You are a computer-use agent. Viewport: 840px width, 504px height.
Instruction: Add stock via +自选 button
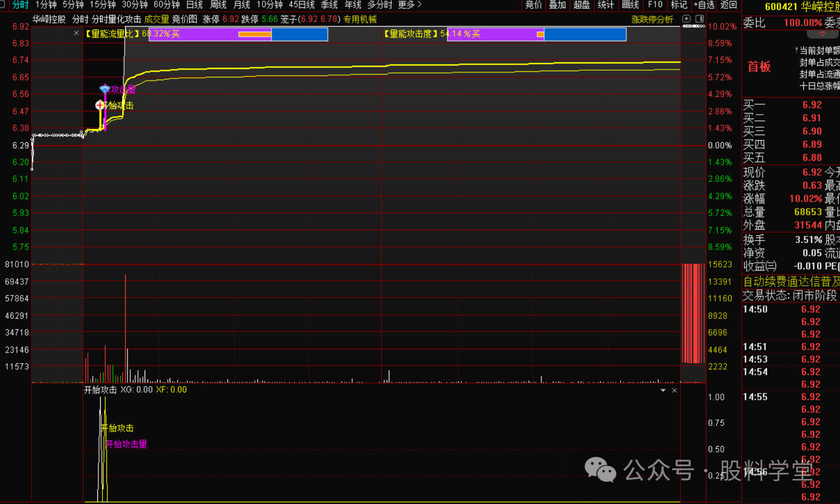[704, 5]
